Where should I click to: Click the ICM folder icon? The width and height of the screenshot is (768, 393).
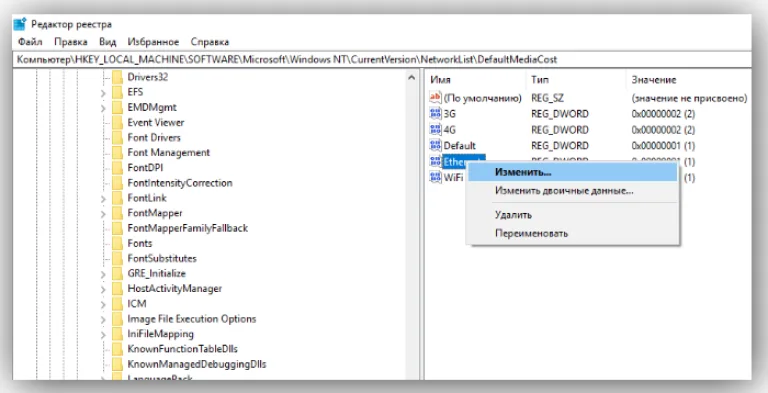(x=117, y=304)
